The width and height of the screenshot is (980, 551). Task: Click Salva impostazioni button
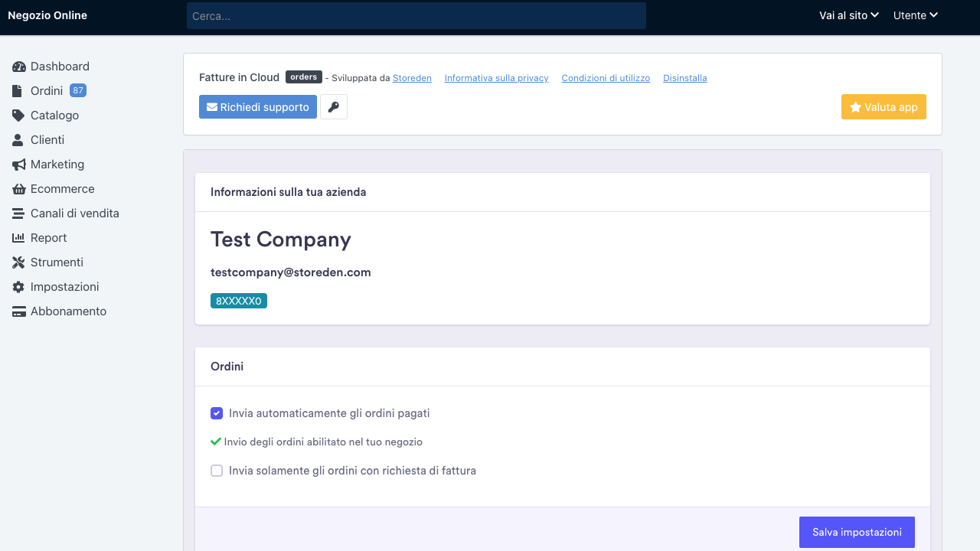[857, 532]
